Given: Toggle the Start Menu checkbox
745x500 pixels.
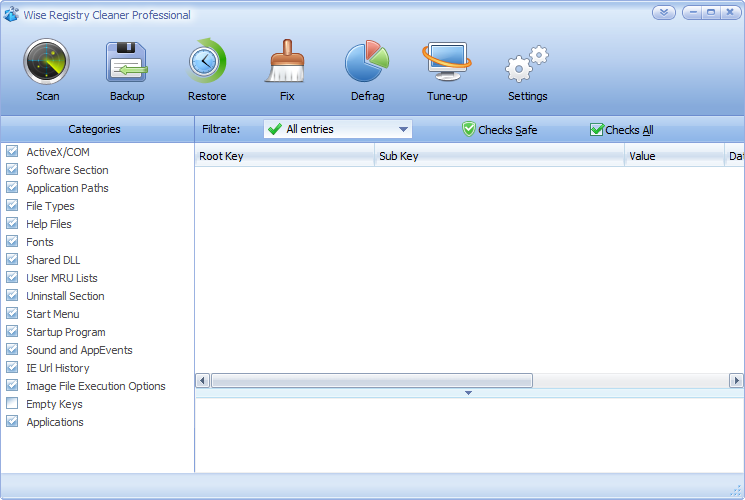Looking at the screenshot, I should tap(12, 314).
